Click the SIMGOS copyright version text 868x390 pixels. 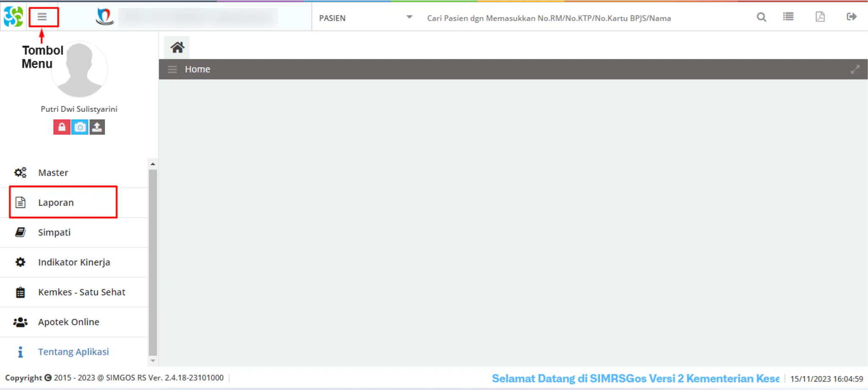pos(114,378)
